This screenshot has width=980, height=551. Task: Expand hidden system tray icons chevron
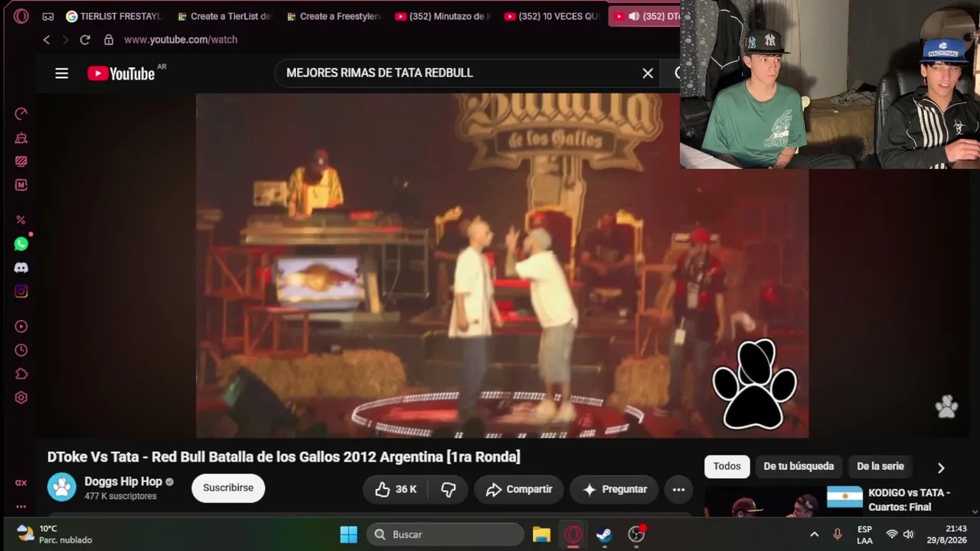pyautogui.click(x=814, y=534)
